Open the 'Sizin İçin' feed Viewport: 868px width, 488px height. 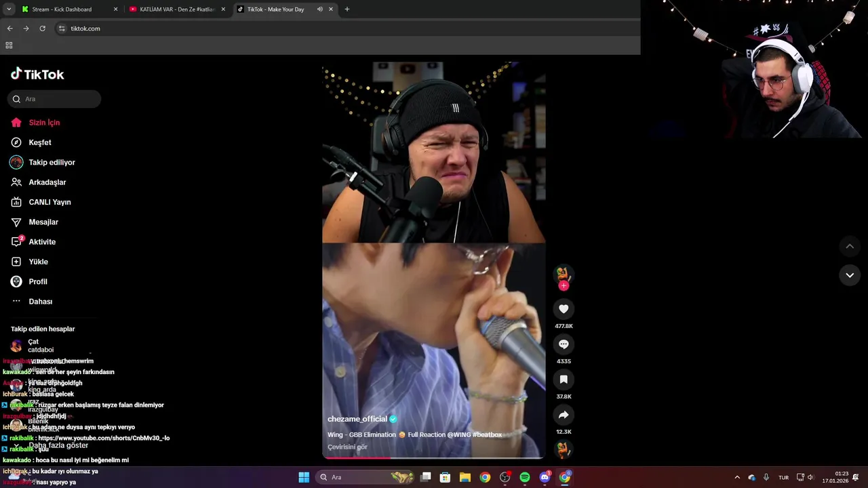44,123
